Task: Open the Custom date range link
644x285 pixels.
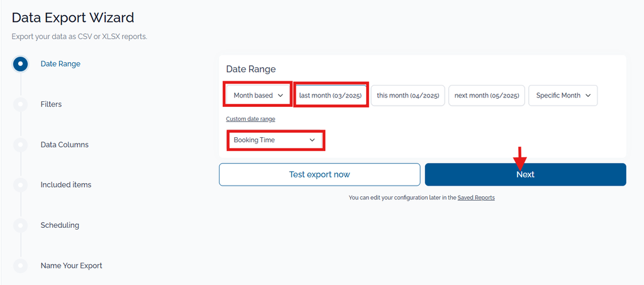Action: pos(250,119)
